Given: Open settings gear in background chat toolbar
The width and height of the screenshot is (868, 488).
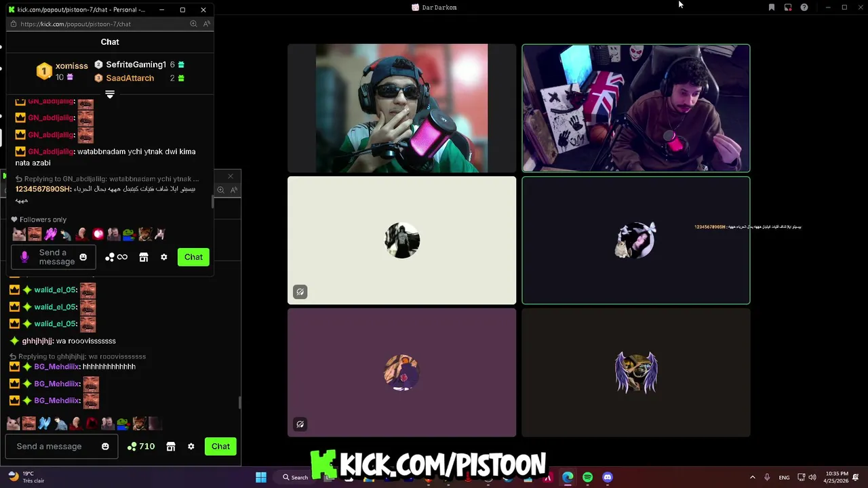Looking at the screenshot, I should [191, 446].
